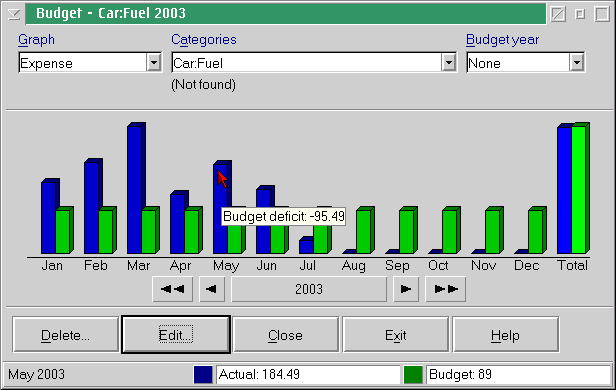
Task: Open Help for the budget window
Action: click(x=506, y=335)
